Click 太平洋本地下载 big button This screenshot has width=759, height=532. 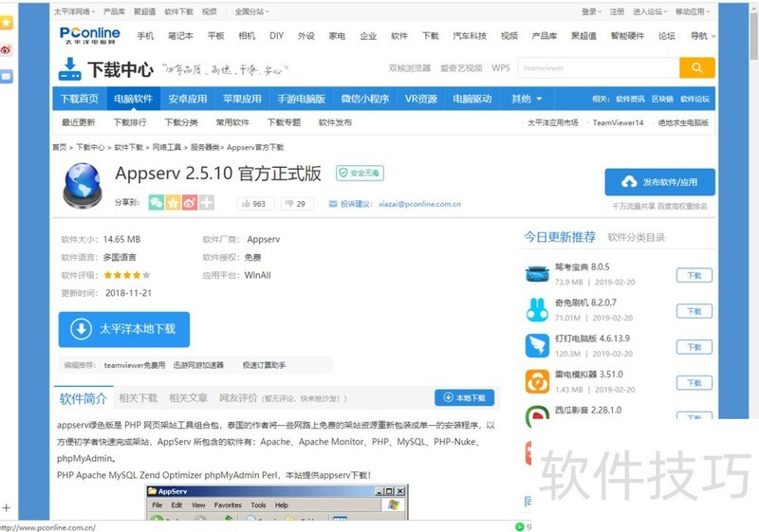click(124, 329)
